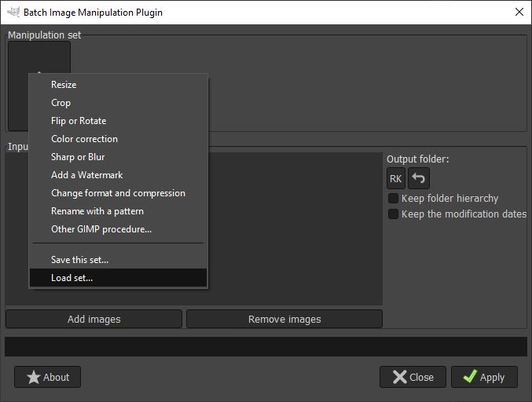This screenshot has height=402, width=532.
Task: Select Load set... from the menu
Action: pyautogui.click(x=72, y=278)
